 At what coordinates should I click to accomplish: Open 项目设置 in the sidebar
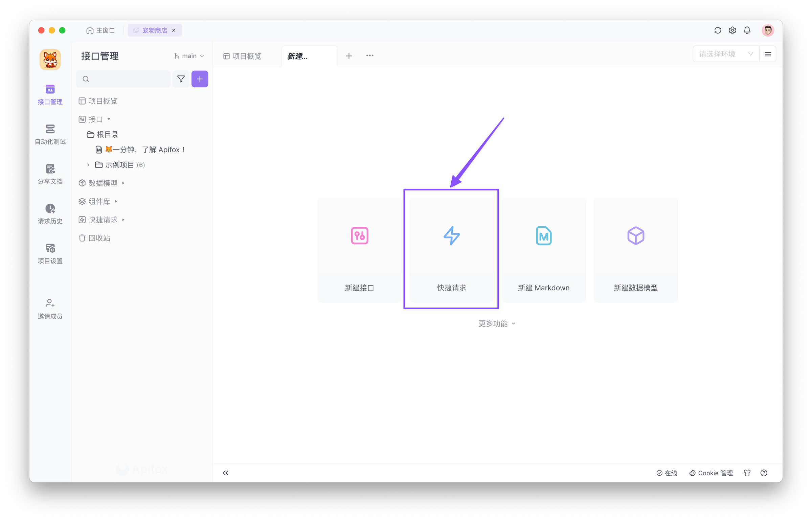point(50,254)
